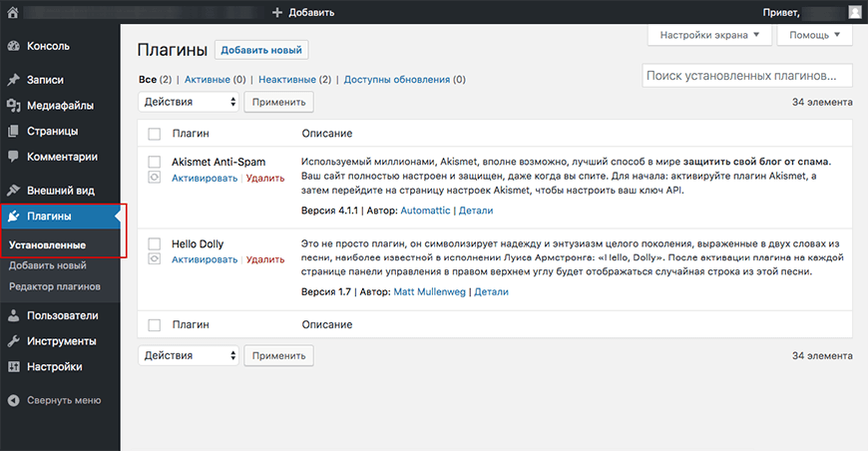Viewport: 868px width, 451px height.
Task: Click the Свернуть меню arrow icon
Action: click(14, 400)
